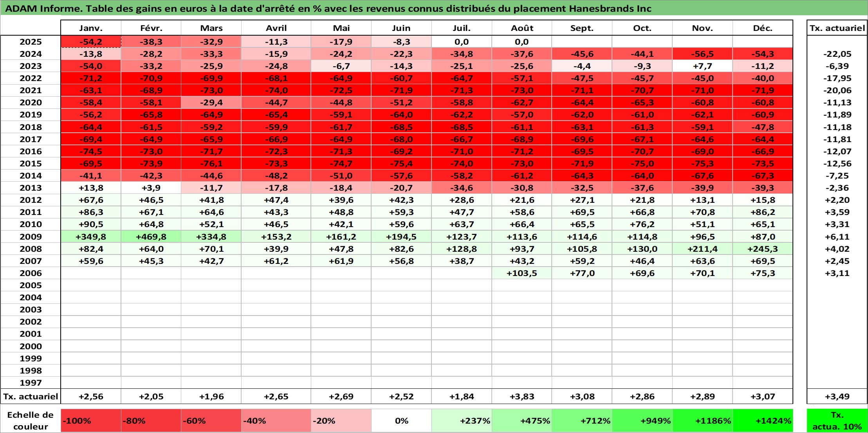Select the -100% red color scale swatch
This screenshot has height=433, width=868.
[x=91, y=420]
